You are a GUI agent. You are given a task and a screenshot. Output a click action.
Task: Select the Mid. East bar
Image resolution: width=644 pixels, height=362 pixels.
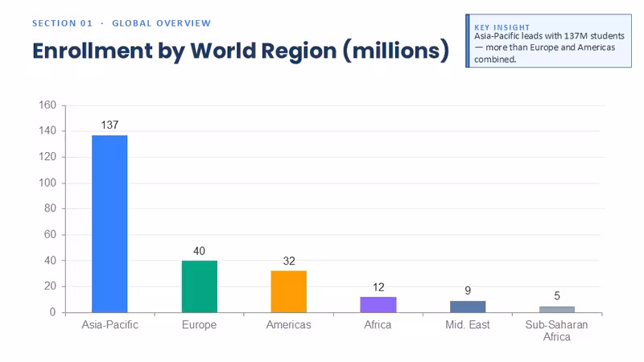468,307
